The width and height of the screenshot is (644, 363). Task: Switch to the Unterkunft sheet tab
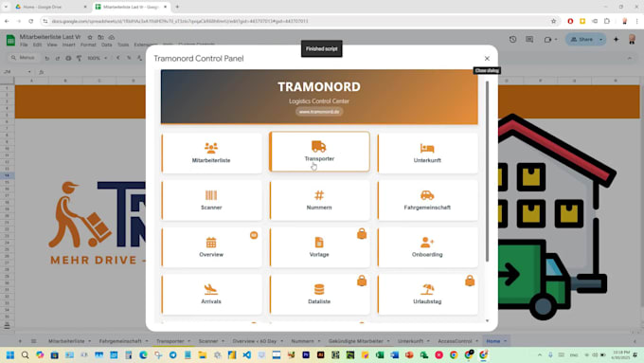tap(410, 341)
